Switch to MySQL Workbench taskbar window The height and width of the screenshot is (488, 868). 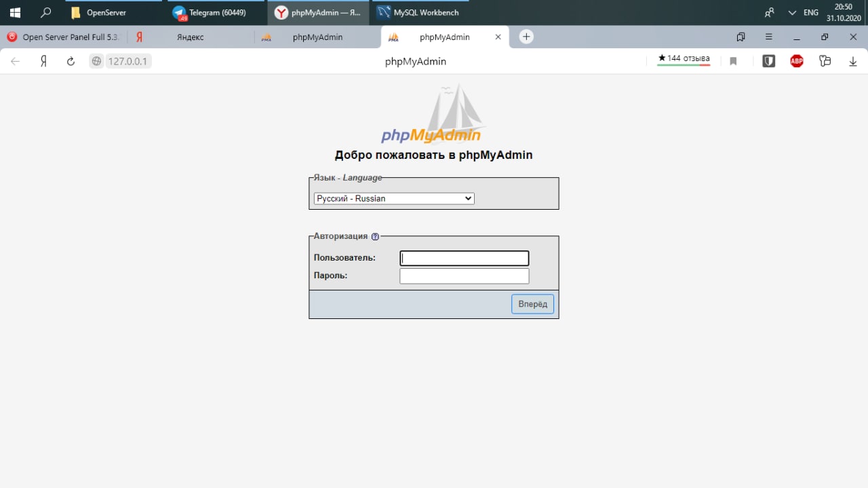[x=420, y=12]
